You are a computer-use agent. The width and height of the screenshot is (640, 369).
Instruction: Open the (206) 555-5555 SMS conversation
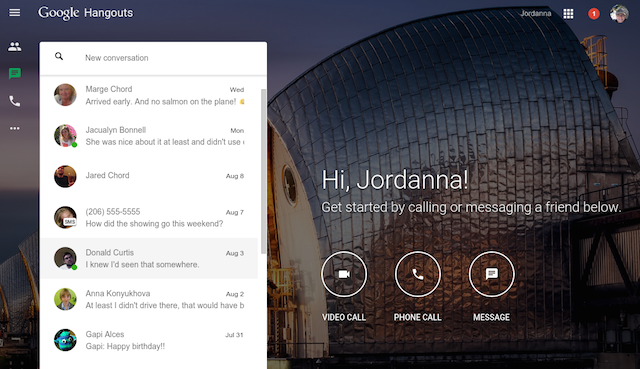coord(149,217)
